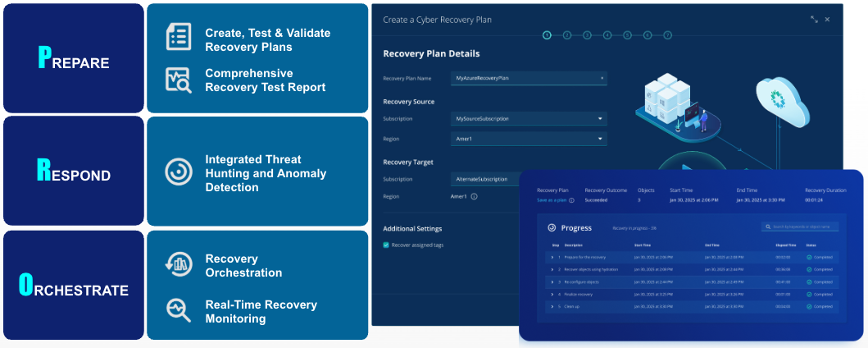
Task: Click the Recovery in progress status text
Action: [x=634, y=228]
